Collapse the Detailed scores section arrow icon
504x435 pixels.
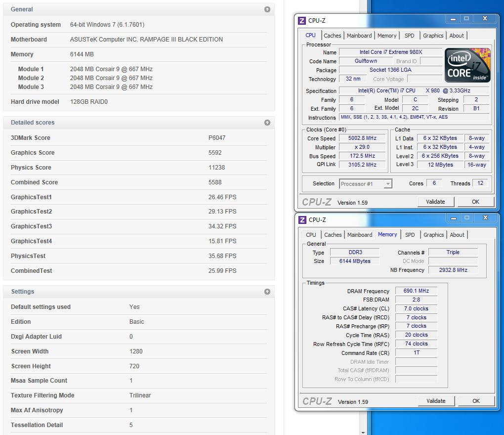[267, 123]
